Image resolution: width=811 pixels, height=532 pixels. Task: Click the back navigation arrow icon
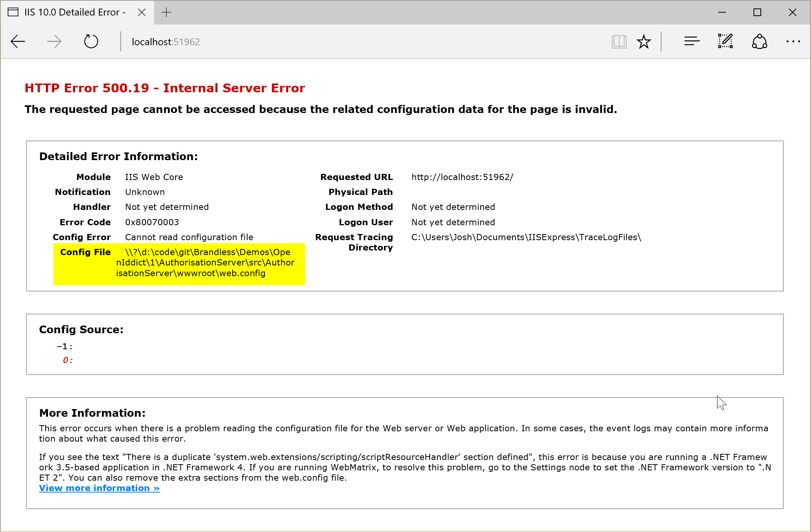[18, 41]
